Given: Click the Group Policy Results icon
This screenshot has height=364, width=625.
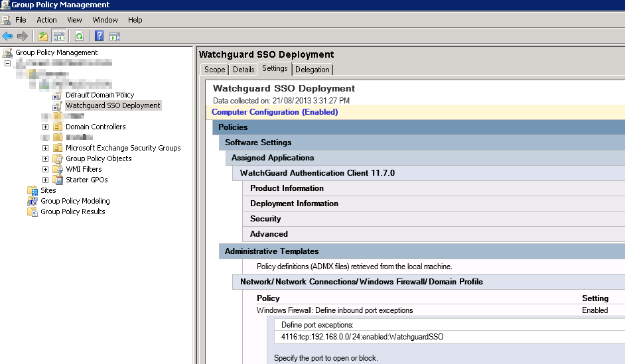Looking at the screenshot, I should point(33,212).
